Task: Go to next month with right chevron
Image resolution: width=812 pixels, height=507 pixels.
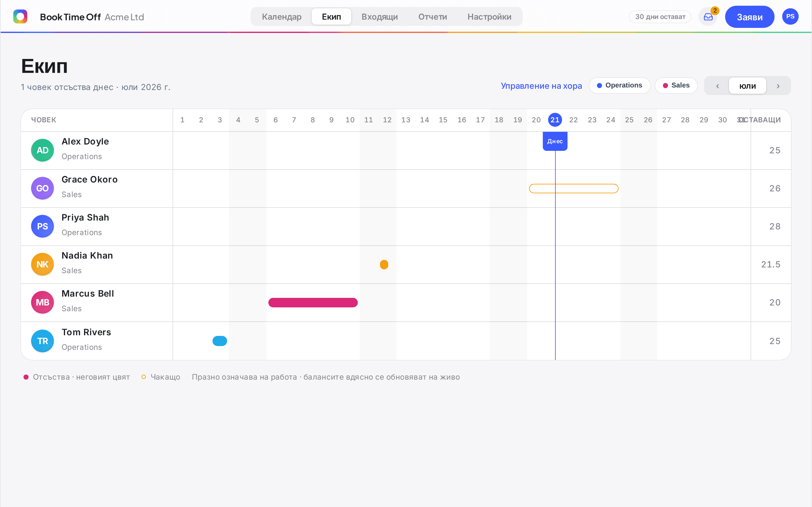Action: [x=778, y=86]
